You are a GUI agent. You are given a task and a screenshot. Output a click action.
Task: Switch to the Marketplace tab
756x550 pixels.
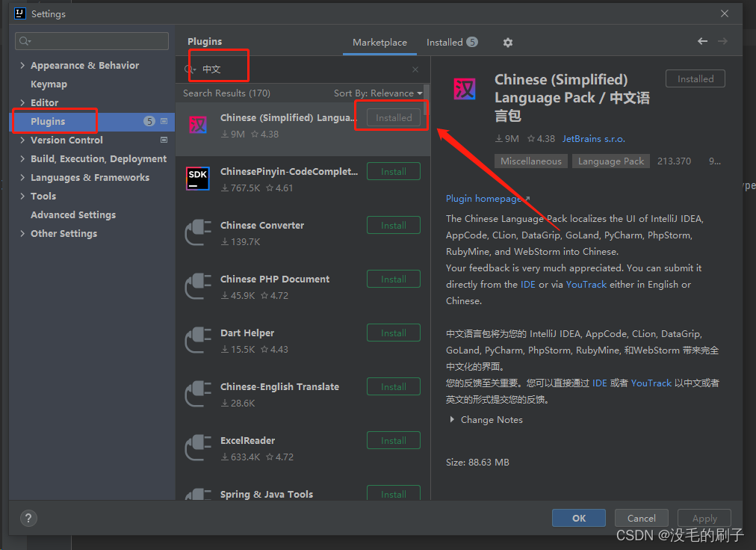coord(379,43)
